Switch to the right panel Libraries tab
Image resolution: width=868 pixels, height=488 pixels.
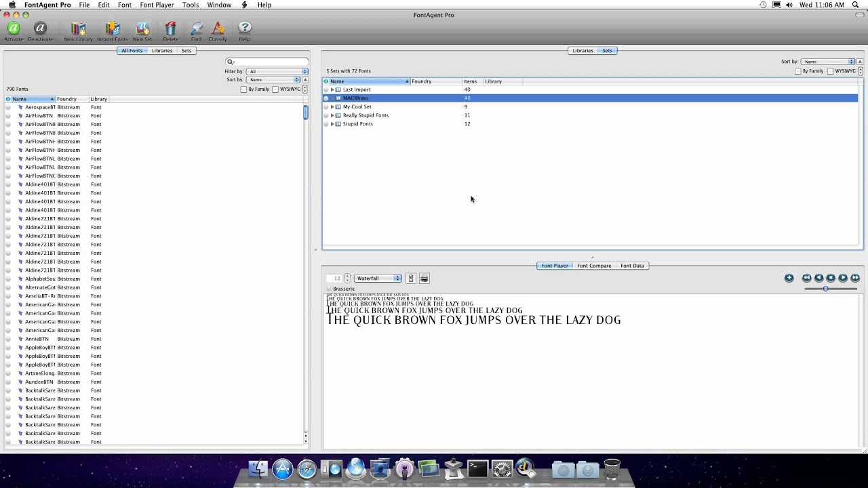pos(583,51)
